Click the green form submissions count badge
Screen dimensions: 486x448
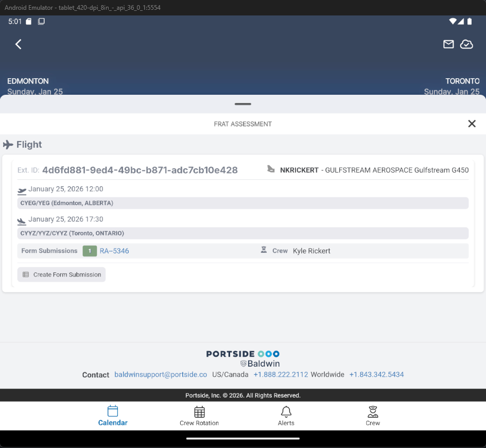click(90, 251)
